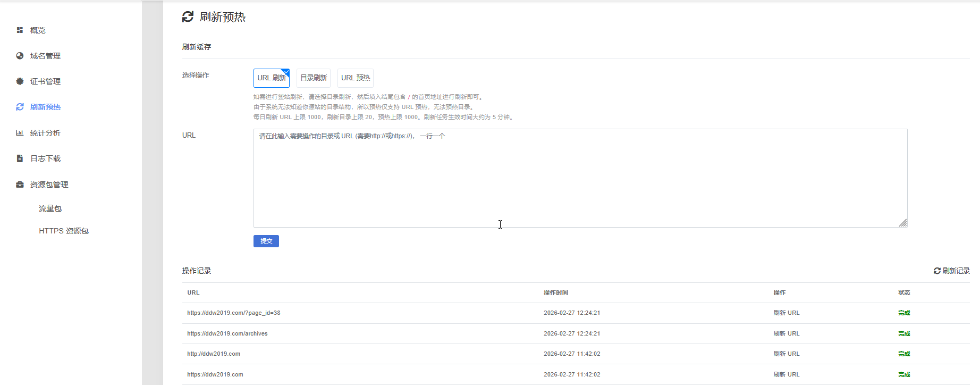Click the resource pack briefcase icon
This screenshot has width=980, height=385.
coord(20,185)
